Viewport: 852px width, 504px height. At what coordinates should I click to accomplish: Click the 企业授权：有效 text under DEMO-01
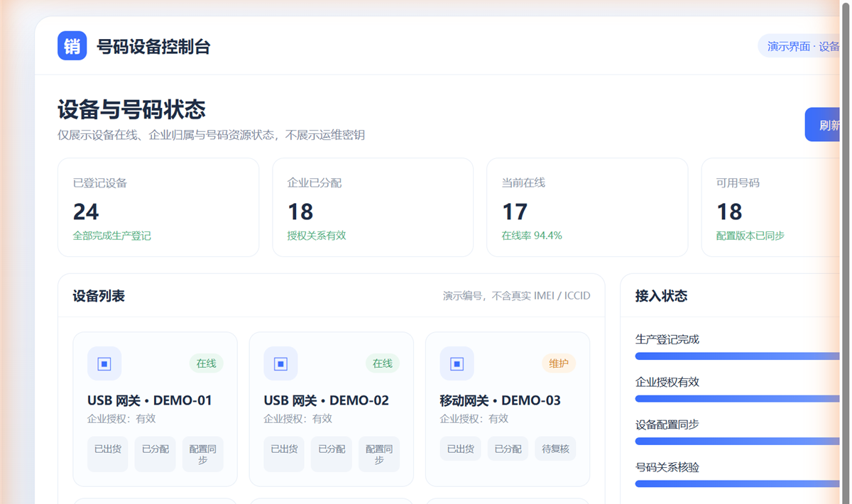coord(121,419)
